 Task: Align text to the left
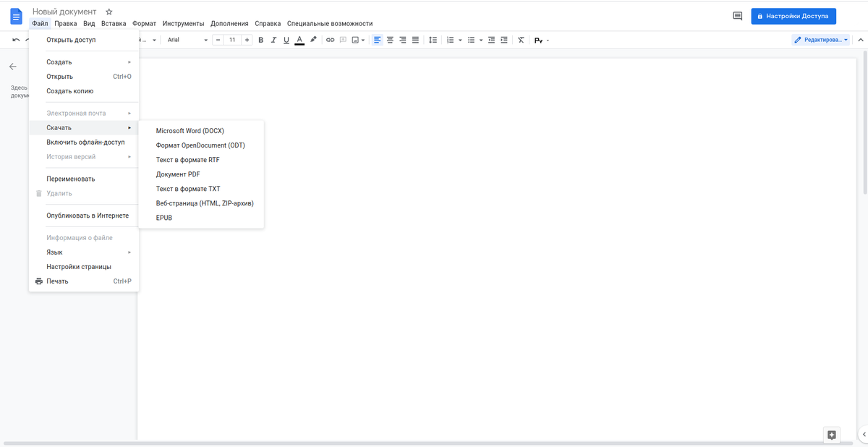[377, 40]
